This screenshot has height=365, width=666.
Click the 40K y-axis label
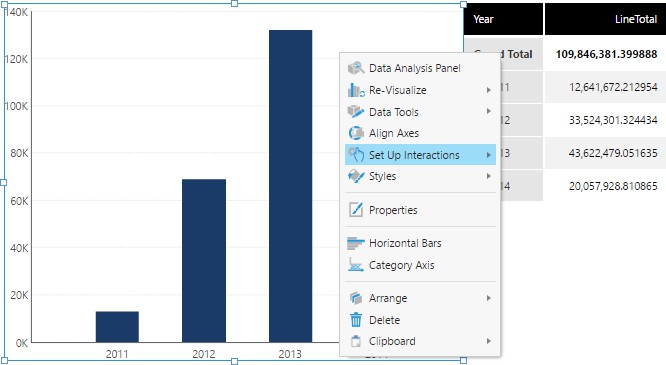(19, 248)
